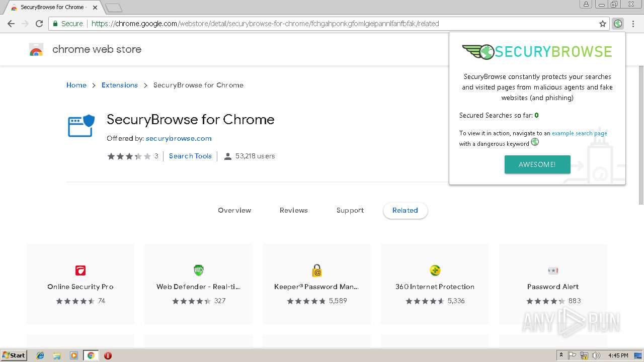Open the Windows Start menu
This screenshot has width=644, height=362.
tap(14, 355)
